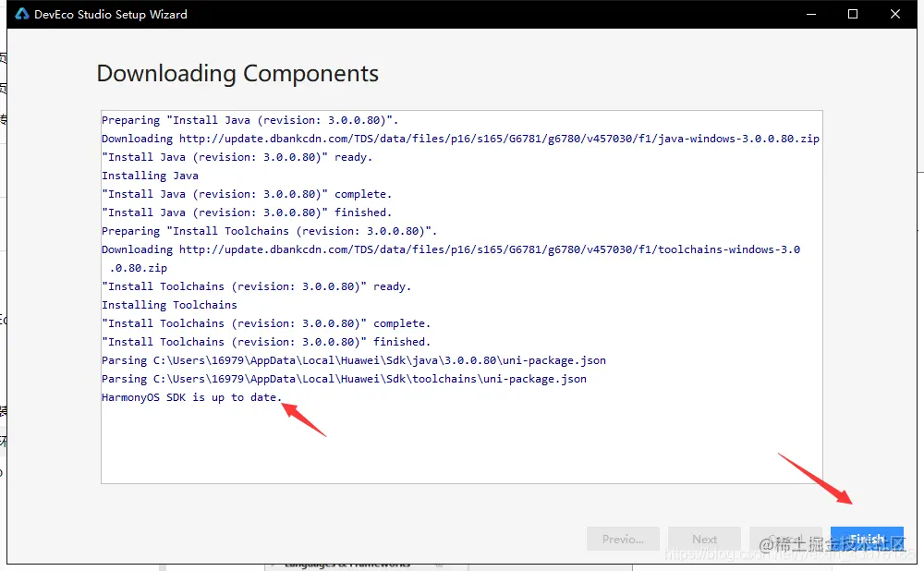Close the Setup Wizard window

click(x=895, y=14)
